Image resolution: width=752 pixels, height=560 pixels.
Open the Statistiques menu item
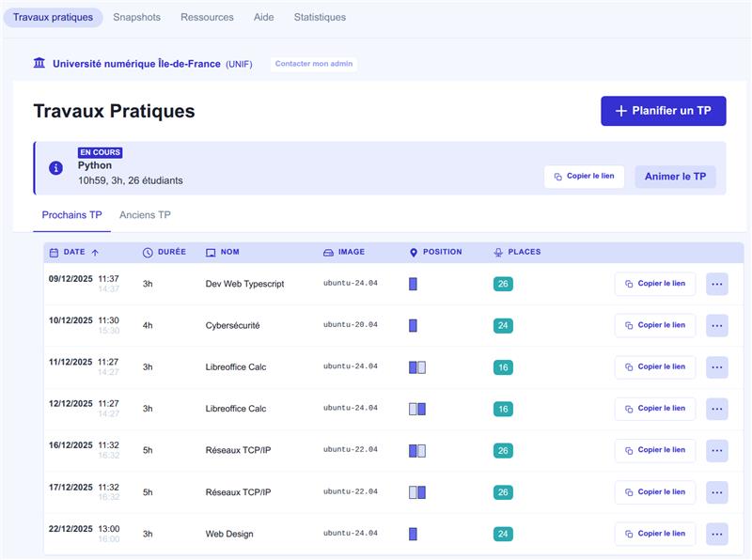click(320, 17)
